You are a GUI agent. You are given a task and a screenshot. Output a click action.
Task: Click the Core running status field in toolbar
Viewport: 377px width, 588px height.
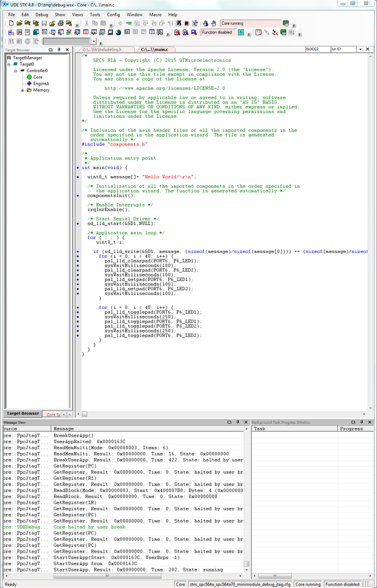(x=250, y=24)
